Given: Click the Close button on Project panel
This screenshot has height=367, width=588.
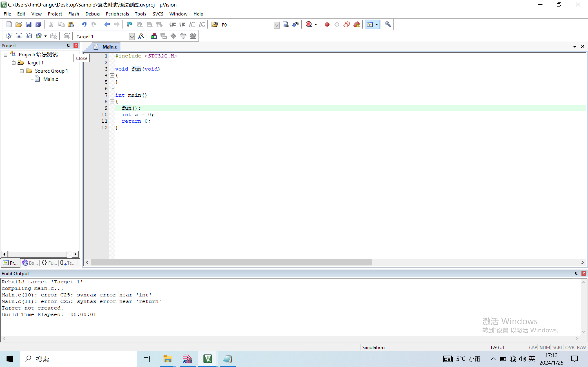Looking at the screenshot, I should coord(76,45).
